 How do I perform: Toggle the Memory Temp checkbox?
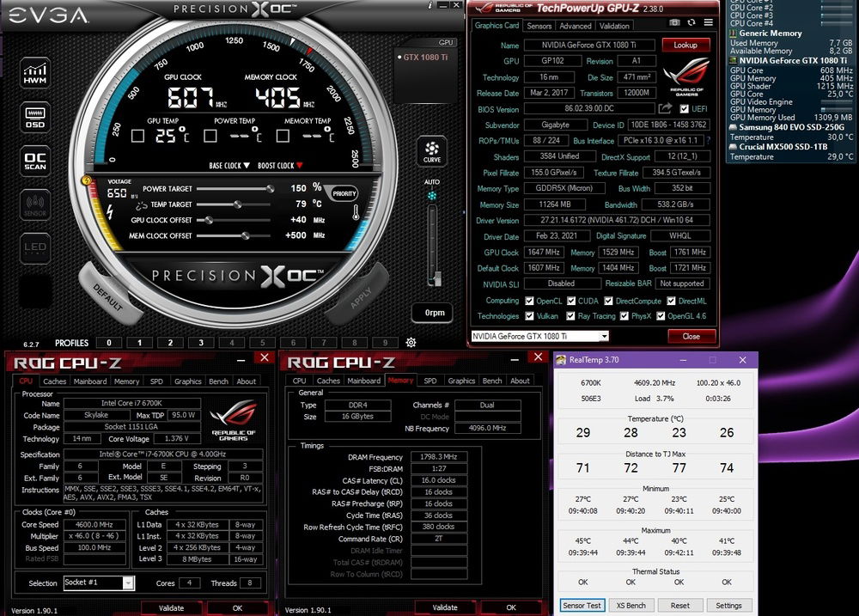(281, 136)
